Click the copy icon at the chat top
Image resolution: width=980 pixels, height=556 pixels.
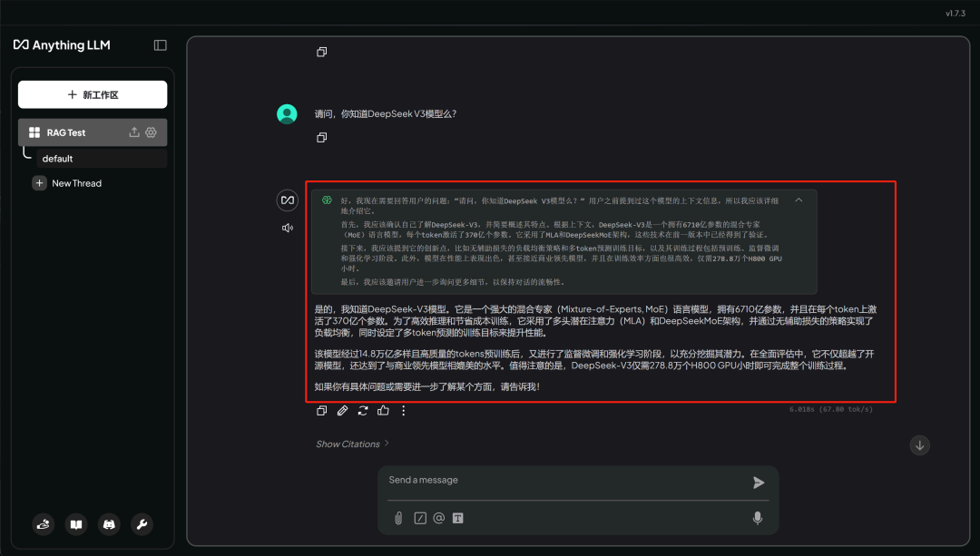tap(322, 52)
